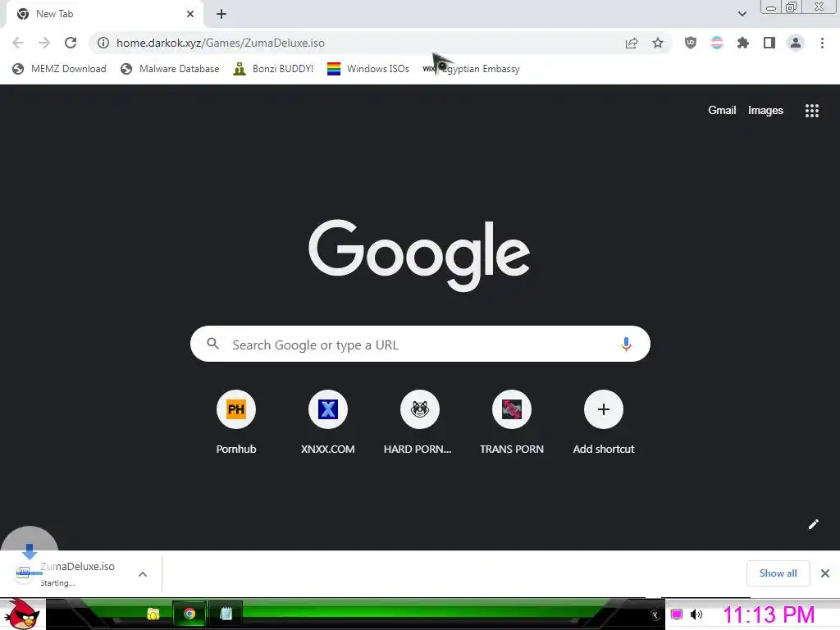This screenshot has height=630, width=840.
Task: Close the New Tab tab
Action: point(190,14)
